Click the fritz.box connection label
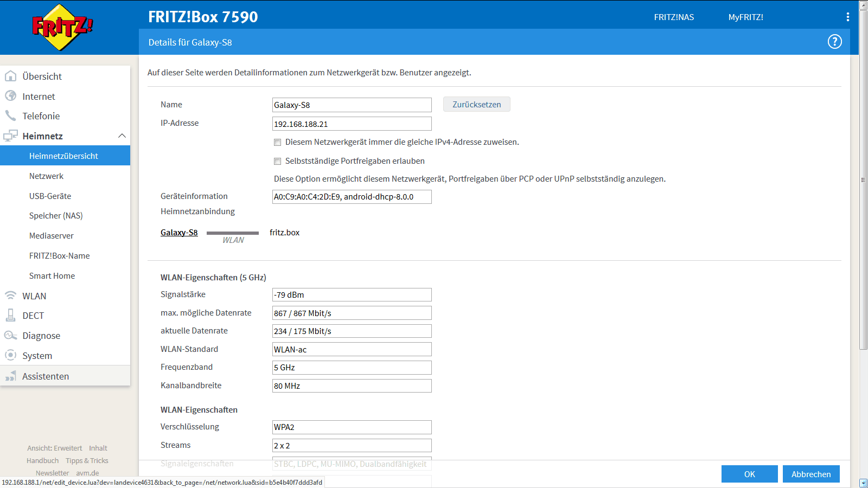Screen dimensions: 868x488 [284, 232]
